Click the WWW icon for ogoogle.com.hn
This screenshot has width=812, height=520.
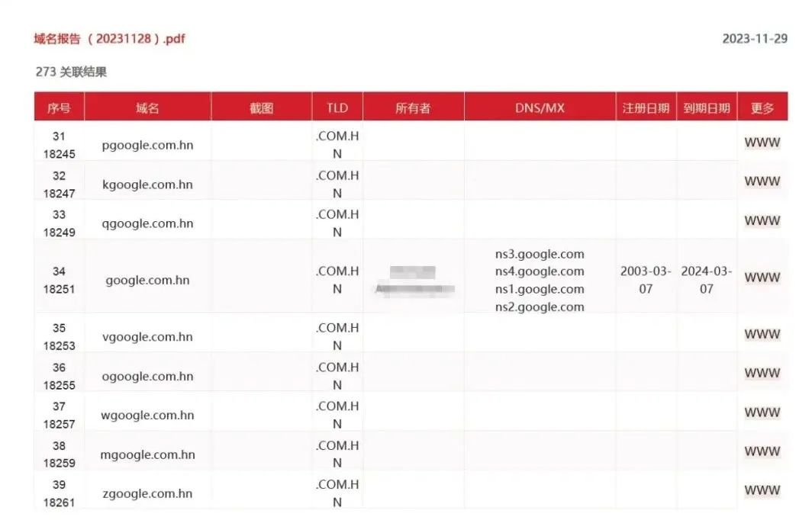762,374
